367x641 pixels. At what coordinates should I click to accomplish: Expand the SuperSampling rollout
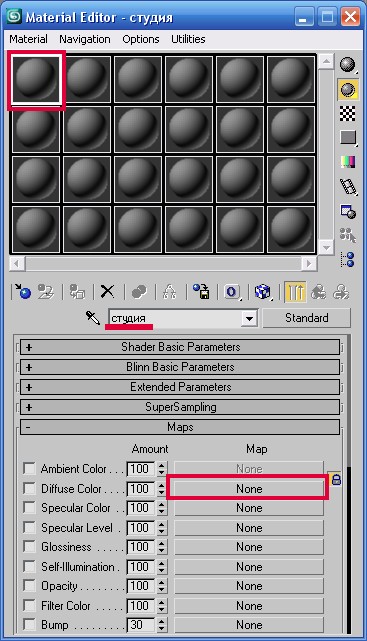point(180,407)
